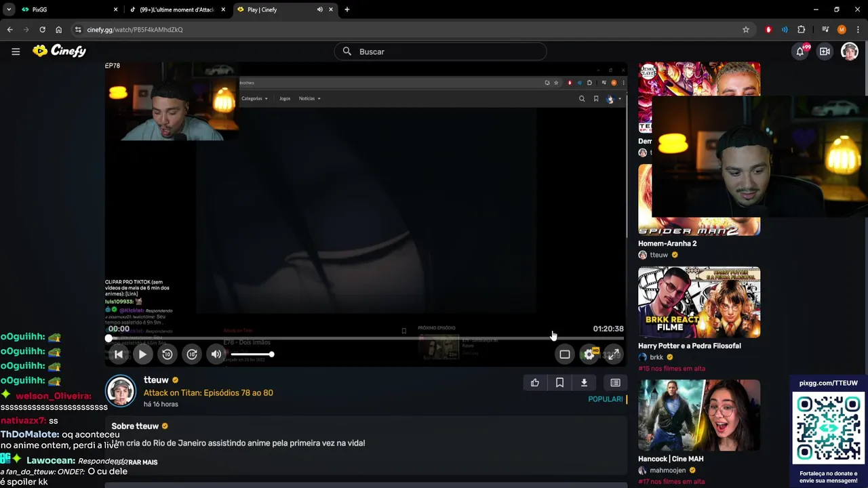This screenshot has width=868, height=488.
Task: Open the blue sound-wave extension icon
Action: [x=785, y=30]
